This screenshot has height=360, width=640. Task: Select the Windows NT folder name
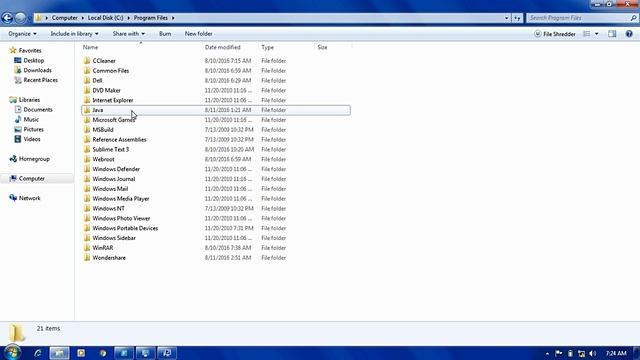click(109, 208)
